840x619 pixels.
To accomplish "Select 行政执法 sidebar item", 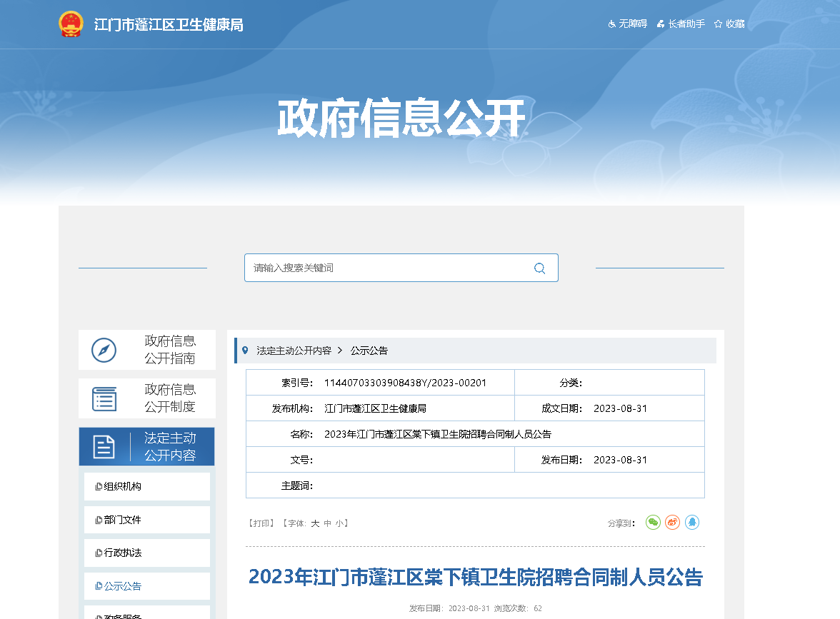I will pyautogui.click(x=122, y=553).
